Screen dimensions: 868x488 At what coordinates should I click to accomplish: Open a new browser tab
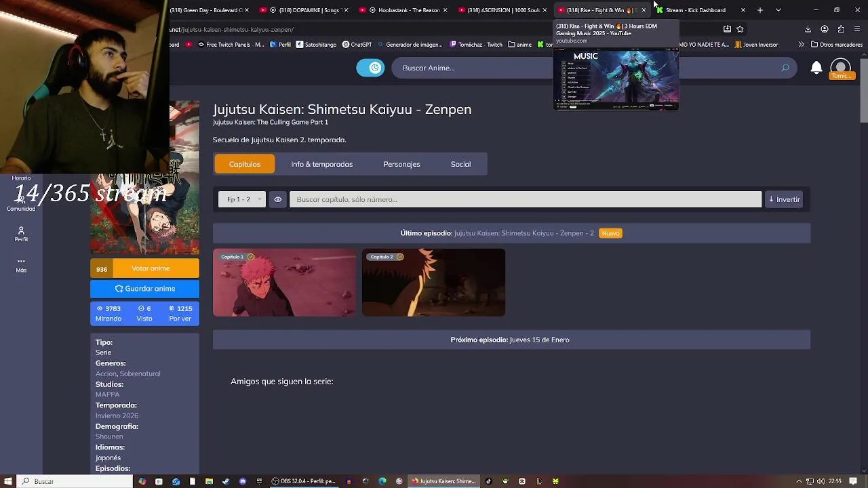pyautogui.click(x=760, y=10)
